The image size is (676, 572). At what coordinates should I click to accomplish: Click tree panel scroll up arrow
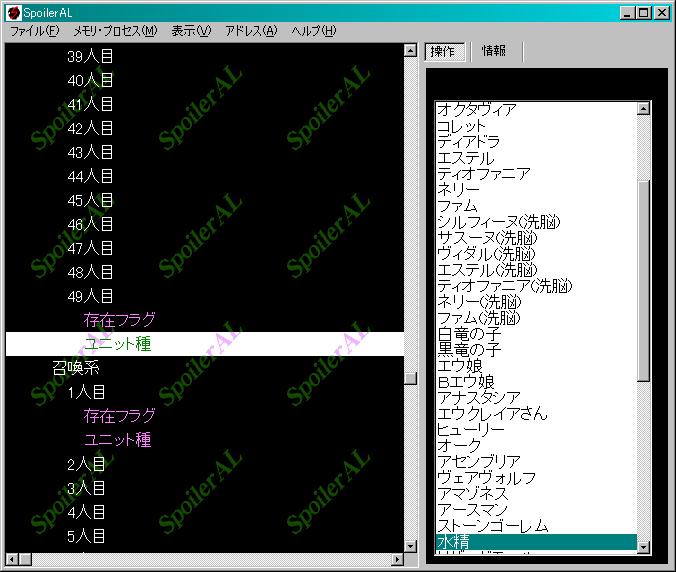point(410,50)
